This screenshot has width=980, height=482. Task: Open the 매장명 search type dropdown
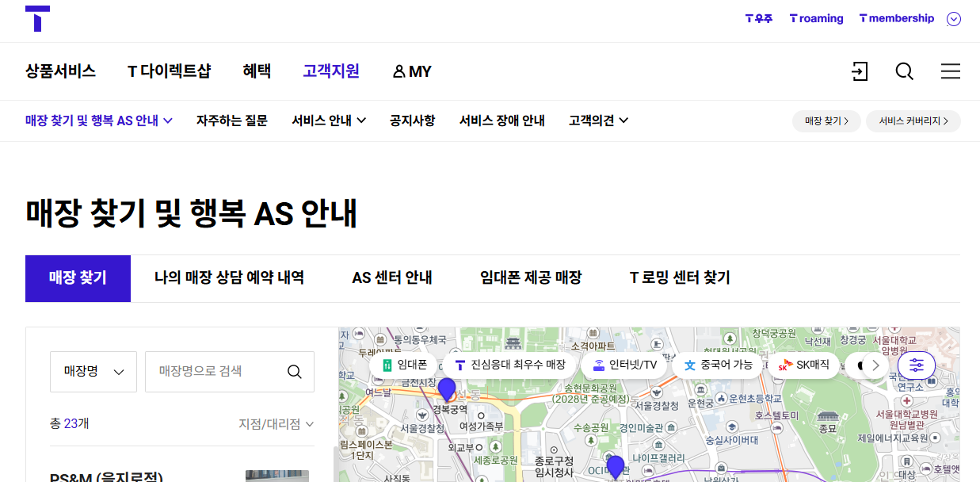coord(93,372)
